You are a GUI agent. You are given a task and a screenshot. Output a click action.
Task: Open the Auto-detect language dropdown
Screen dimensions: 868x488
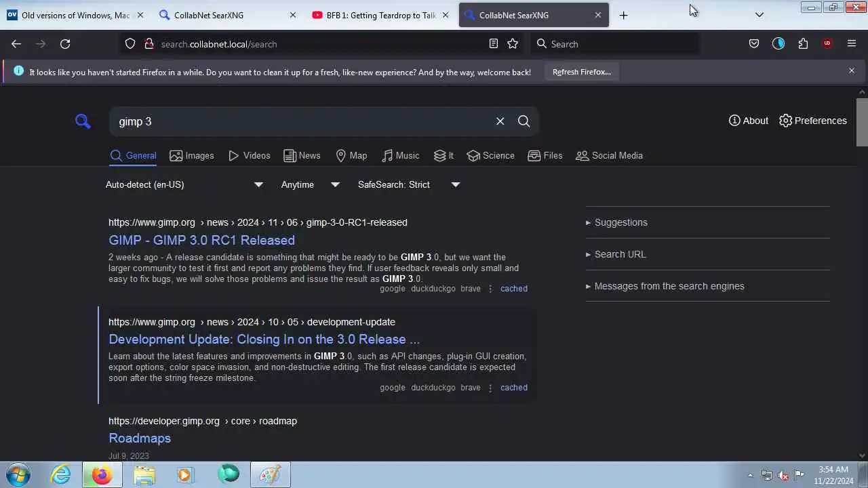coord(184,184)
